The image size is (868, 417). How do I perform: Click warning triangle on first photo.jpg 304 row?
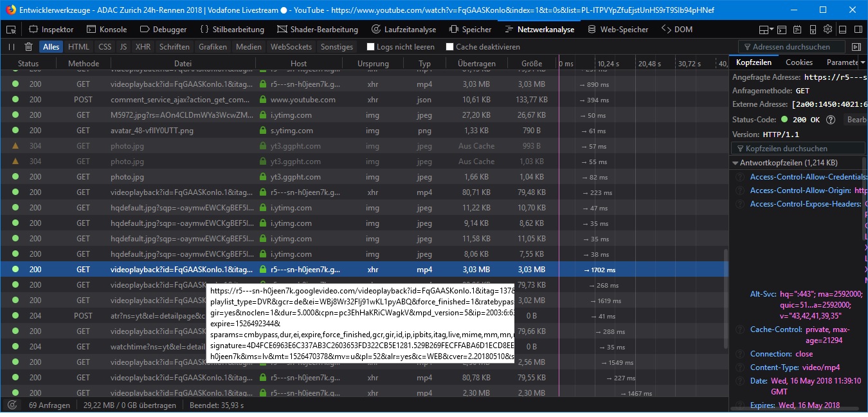[15, 146]
